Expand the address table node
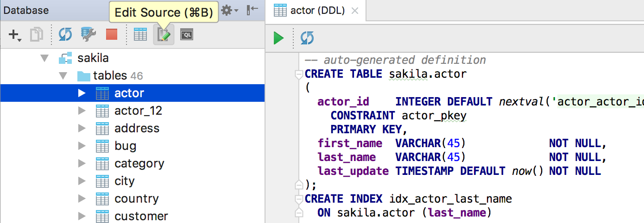The width and height of the screenshot is (644, 223). pyautogui.click(x=82, y=129)
